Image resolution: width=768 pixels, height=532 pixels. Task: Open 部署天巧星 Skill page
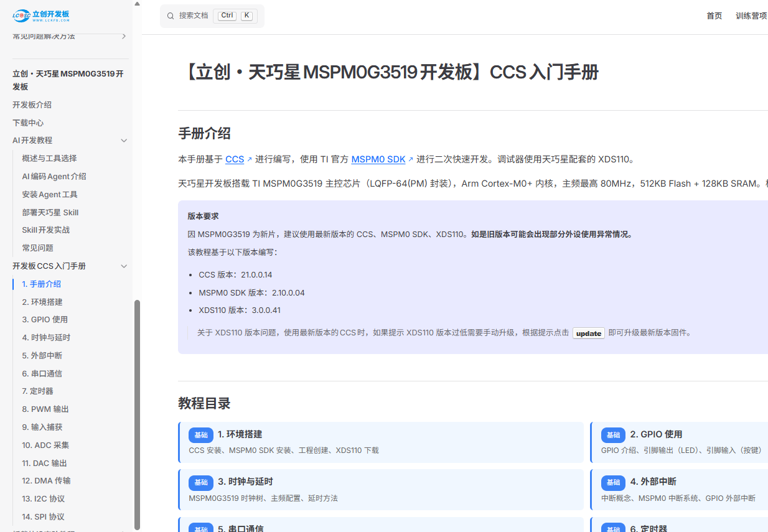click(50, 213)
